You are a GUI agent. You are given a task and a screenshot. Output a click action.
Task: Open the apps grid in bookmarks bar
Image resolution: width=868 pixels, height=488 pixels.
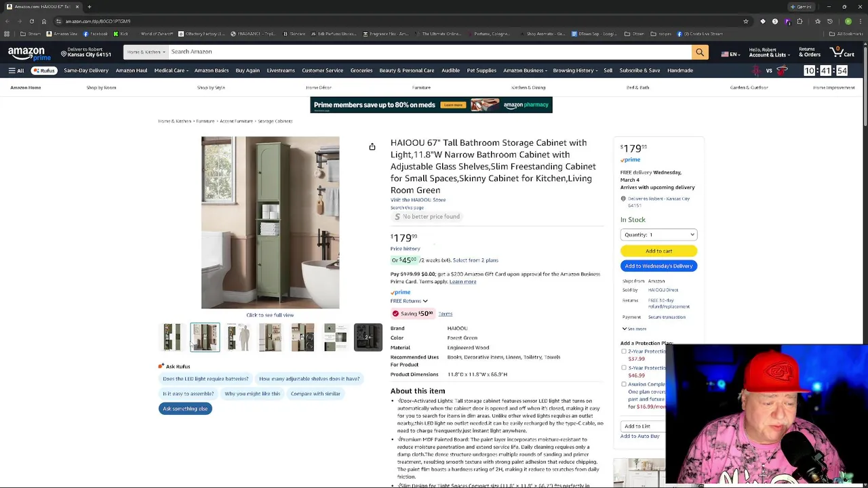tap(7, 34)
